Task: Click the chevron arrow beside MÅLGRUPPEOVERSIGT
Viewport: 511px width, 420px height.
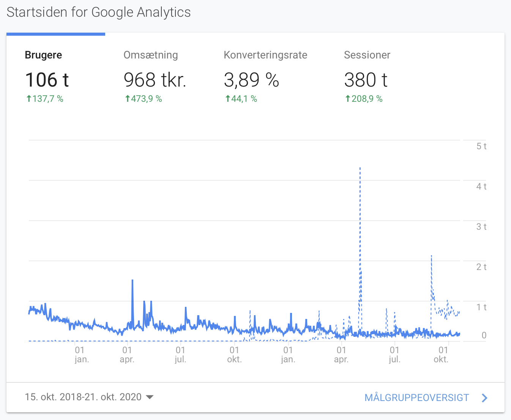Action: (x=484, y=398)
